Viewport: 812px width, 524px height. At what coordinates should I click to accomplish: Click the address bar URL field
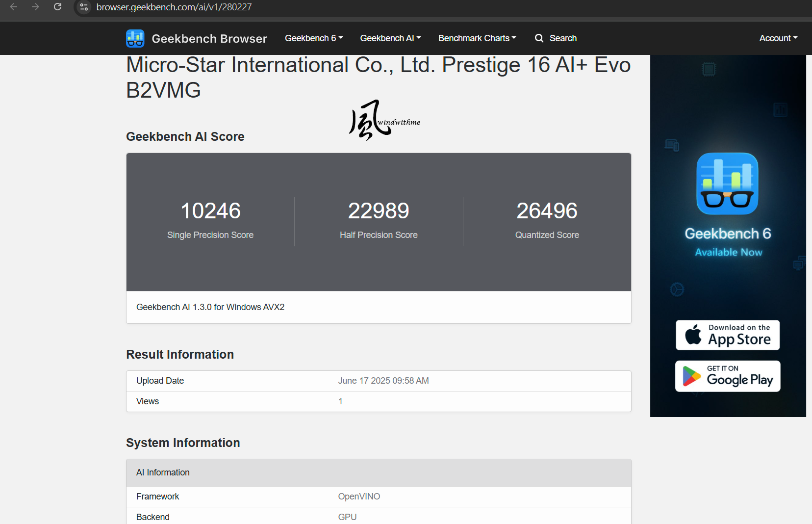[174, 7]
